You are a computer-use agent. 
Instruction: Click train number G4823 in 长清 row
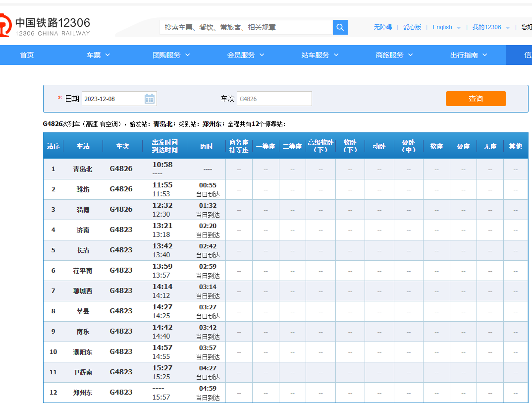121,250
